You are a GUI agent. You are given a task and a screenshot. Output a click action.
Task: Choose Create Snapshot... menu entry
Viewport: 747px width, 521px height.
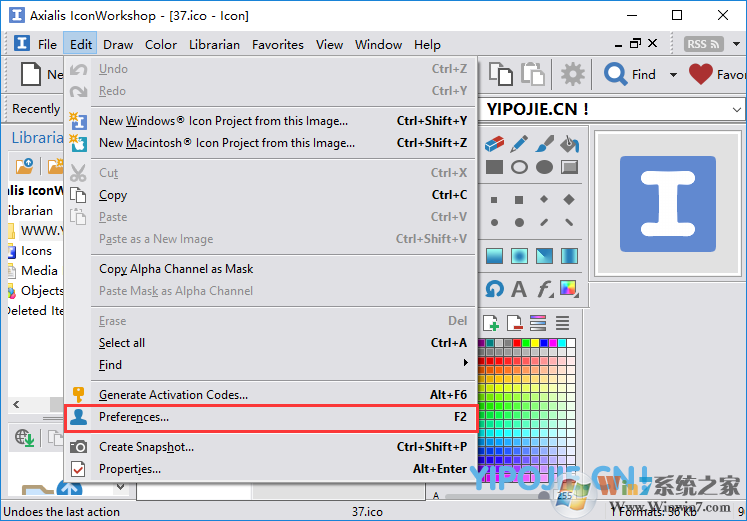271,447
